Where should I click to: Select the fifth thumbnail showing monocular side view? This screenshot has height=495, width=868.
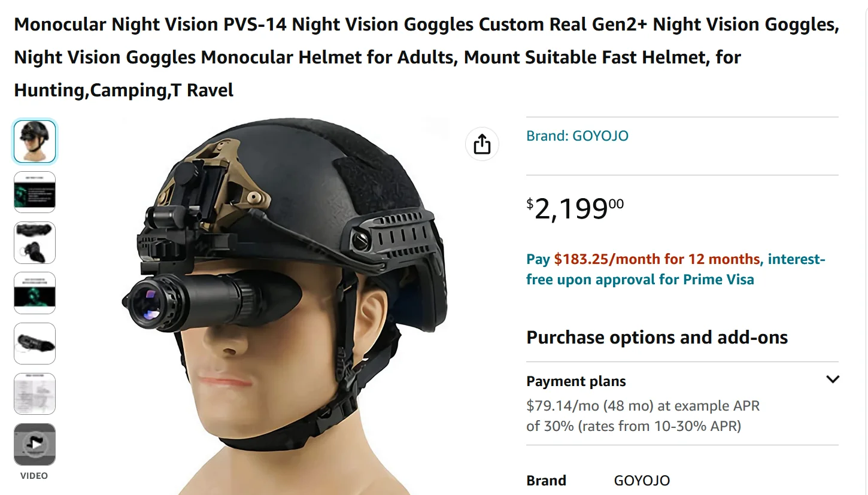35,344
